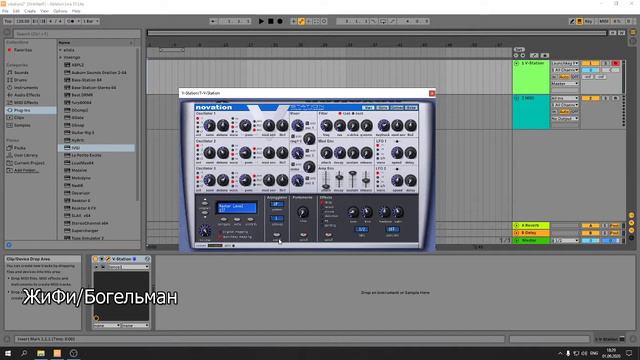The width and height of the screenshot is (640, 360).
Task: Expand the first folder in plug-in list
Action: click(x=60, y=50)
